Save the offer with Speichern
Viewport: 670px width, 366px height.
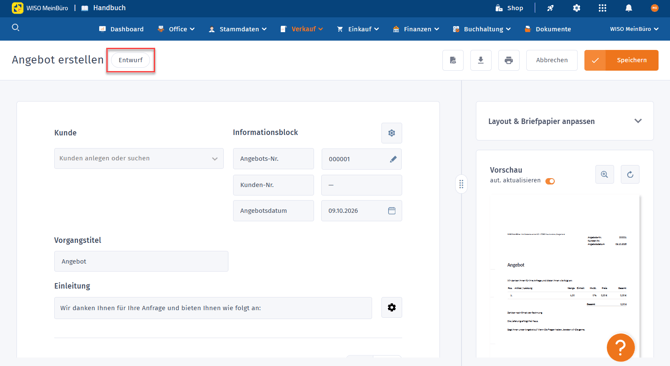click(x=621, y=60)
